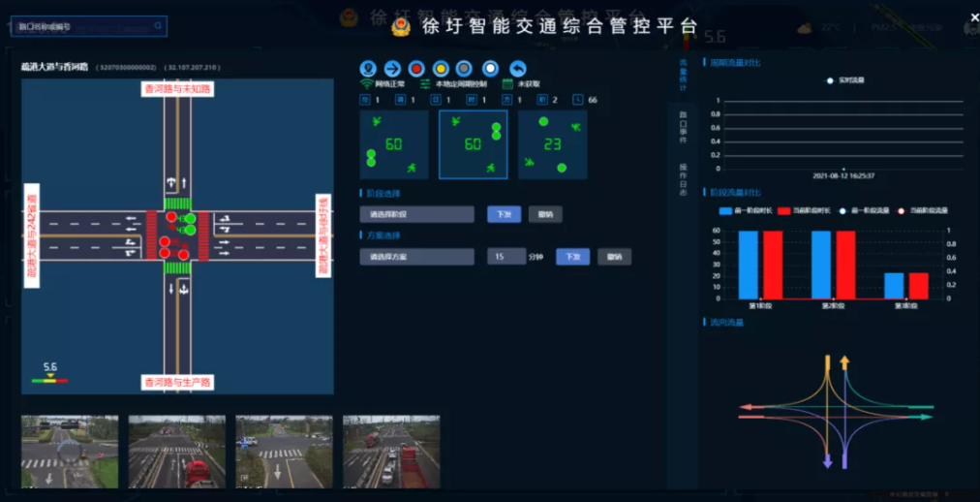Image resolution: width=980 pixels, height=502 pixels.
Task: Click 下发 button next to phase selection
Action: (x=504, y=214)
